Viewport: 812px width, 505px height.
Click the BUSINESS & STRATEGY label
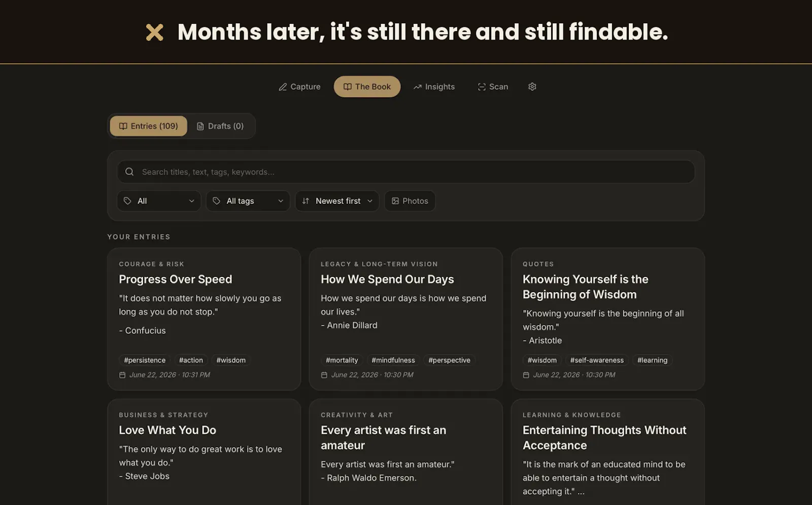coord(163,415)
